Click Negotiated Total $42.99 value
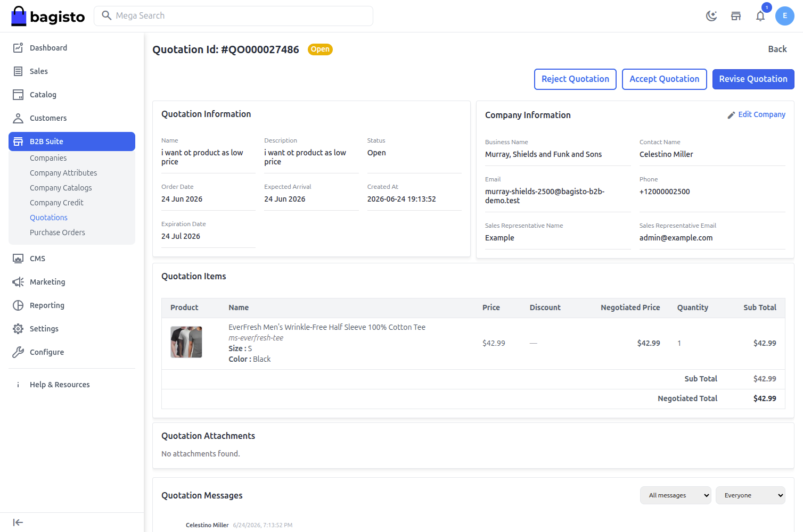This screenshot has width=803, height=532. pos(765,398)
